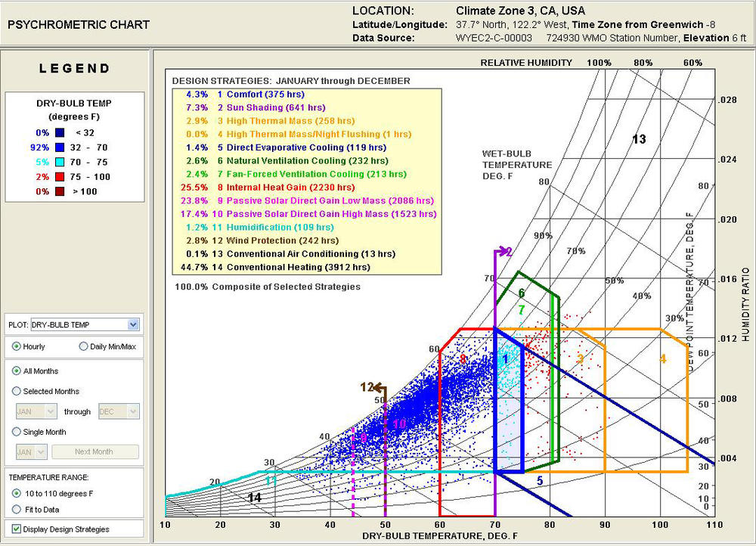Click the WET-BULB TEMPERATURE DEG. F label
This screenshot has width=756, height=546.
point(517,165)
